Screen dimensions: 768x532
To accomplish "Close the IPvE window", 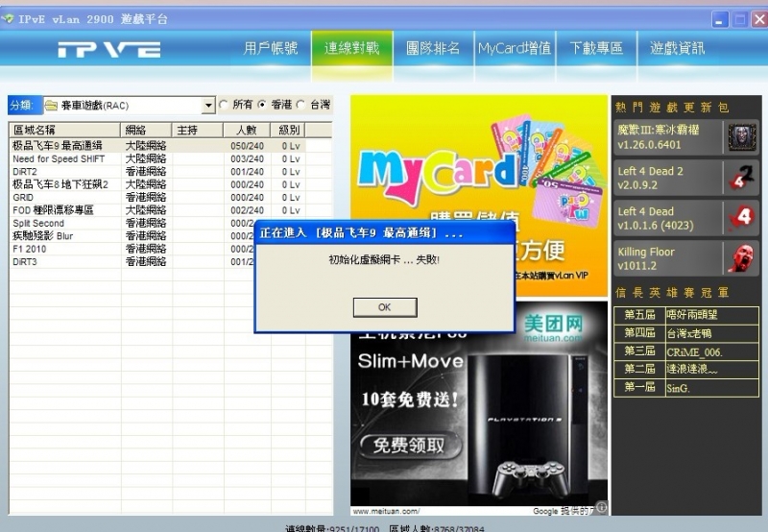I will click(x=759, y=19).
